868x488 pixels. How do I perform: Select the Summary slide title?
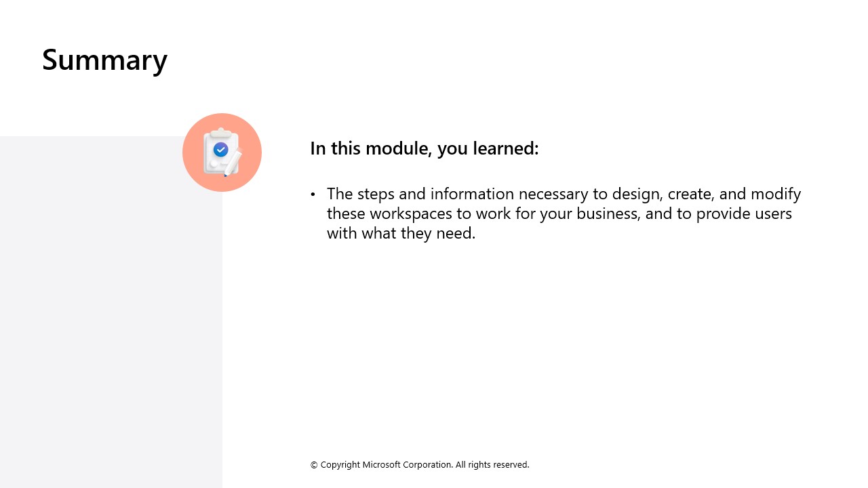(x=104, y=60)
